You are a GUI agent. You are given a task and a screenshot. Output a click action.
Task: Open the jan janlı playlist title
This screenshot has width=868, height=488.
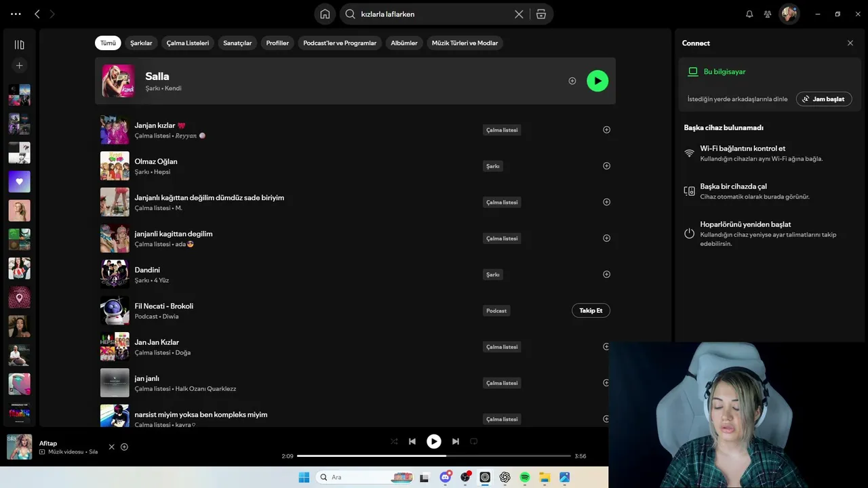pyautogui.click(x=147, y=378)
